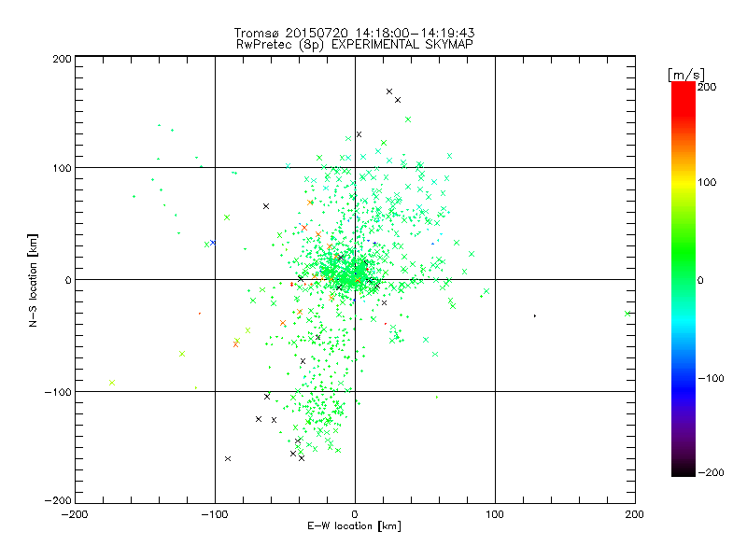
Task: Click the colorbar label '200' at top
Action: (707, 86)
